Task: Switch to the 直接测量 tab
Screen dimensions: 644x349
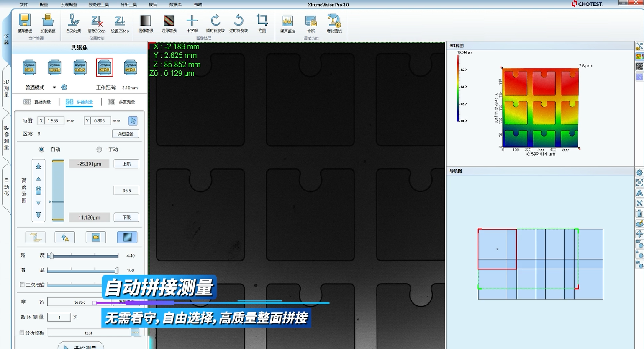Action: pyautogui.click(x=38, y=102)
